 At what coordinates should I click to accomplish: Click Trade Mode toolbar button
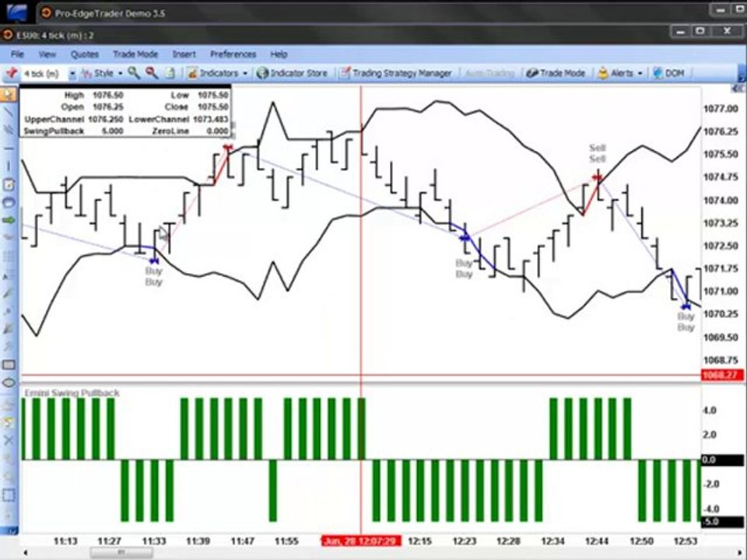(556, 73)
